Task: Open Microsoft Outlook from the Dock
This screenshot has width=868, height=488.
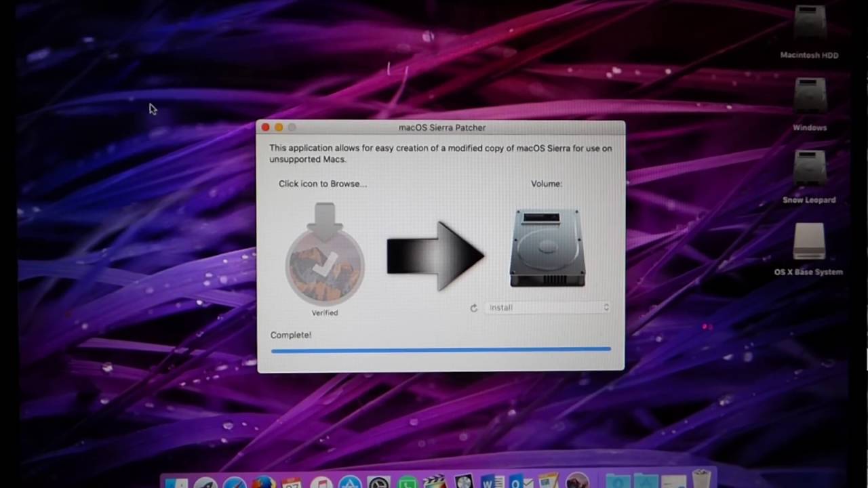Action: click(x=521, y=481)
